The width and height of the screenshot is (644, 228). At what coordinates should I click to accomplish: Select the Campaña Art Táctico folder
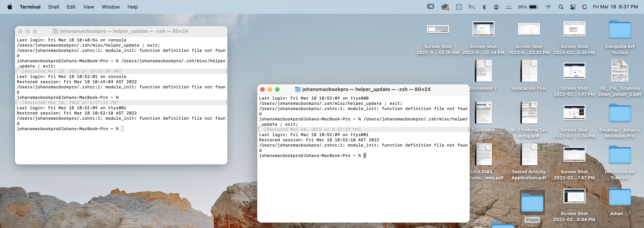[620, 30]
